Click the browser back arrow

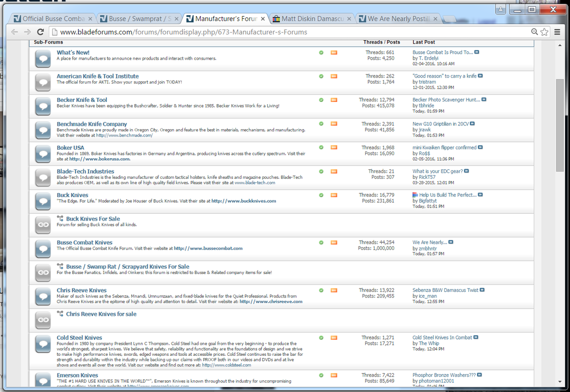[x=14, y=32]
